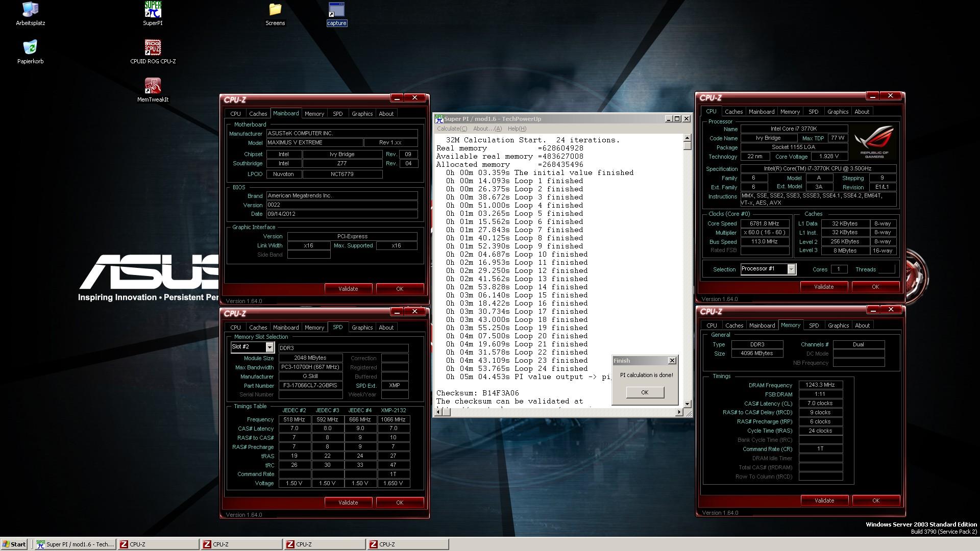
Task: Click OK in the Mainboard window
Action: point(400,289)
